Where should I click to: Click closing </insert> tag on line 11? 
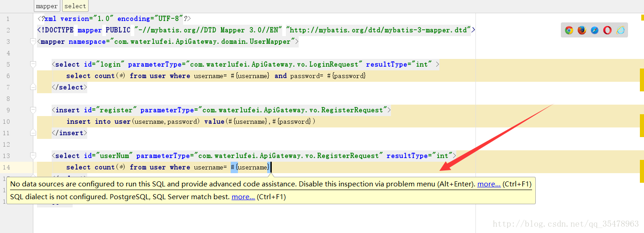pyautogui.click(x=69, y=133)
